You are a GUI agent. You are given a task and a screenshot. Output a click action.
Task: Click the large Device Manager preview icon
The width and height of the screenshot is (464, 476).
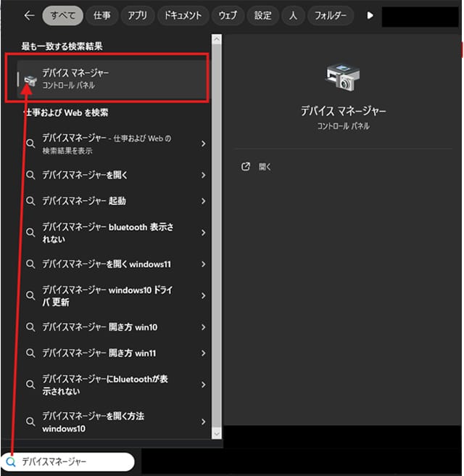343,78
